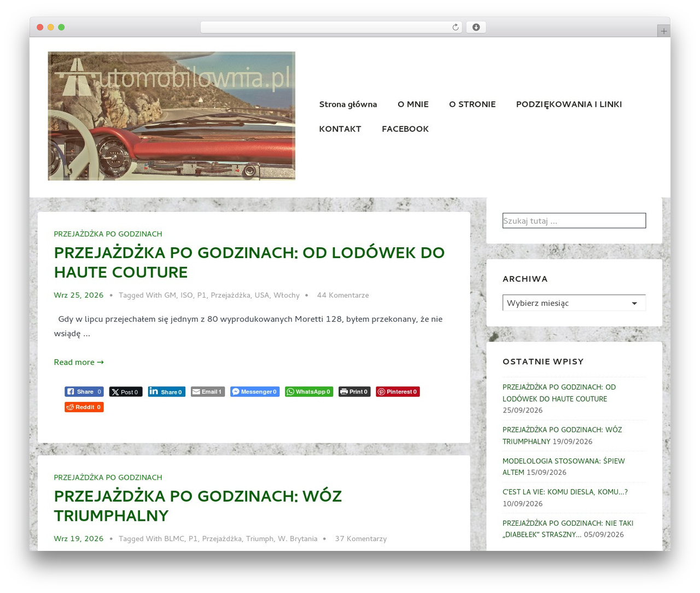
Task: Open sidebar link 'Modelologia stosowana: Śpiew altem'
Action: [x=564, y=466]
